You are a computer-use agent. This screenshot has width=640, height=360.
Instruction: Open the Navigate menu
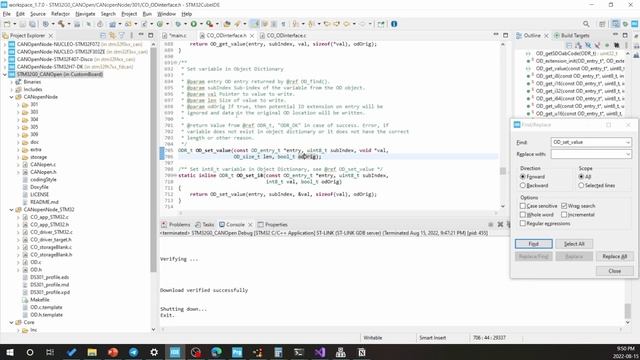click(85, 14)
